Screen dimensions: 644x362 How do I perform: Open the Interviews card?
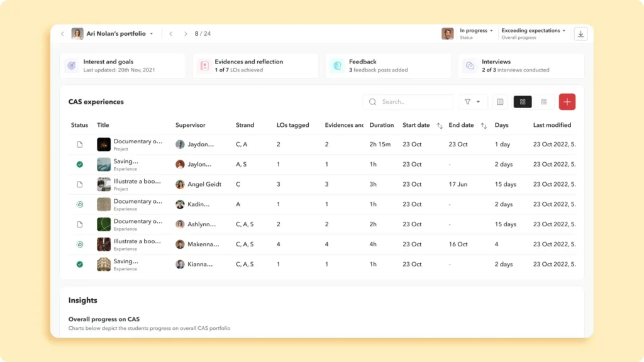(521, 65)
